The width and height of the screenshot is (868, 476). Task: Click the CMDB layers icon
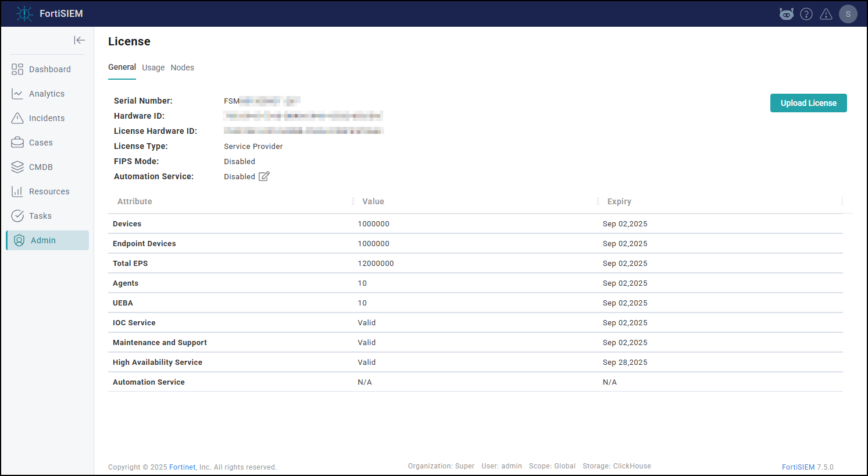pyautogui.click(x=17, y=167)
